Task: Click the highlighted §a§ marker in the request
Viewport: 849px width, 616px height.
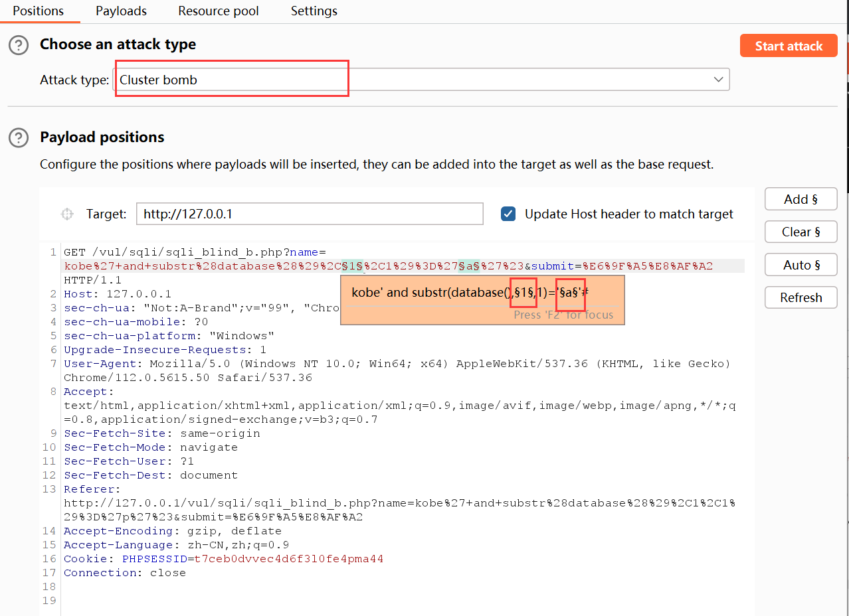Action: (470, 266)
